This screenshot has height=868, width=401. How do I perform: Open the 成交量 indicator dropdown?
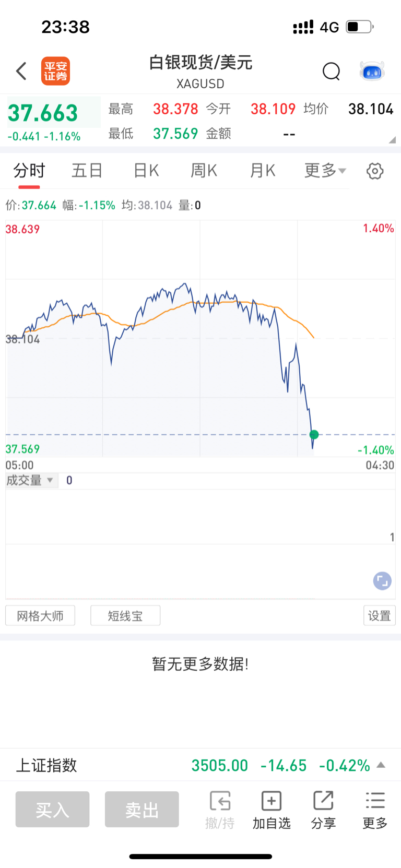tap(30, 480)
